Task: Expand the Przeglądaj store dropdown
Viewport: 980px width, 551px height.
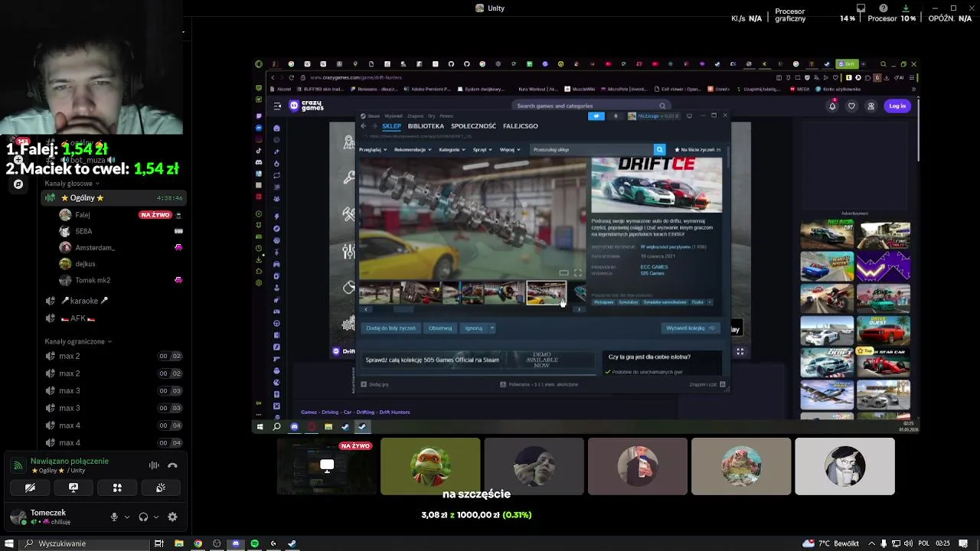Action: click(373, 150)
